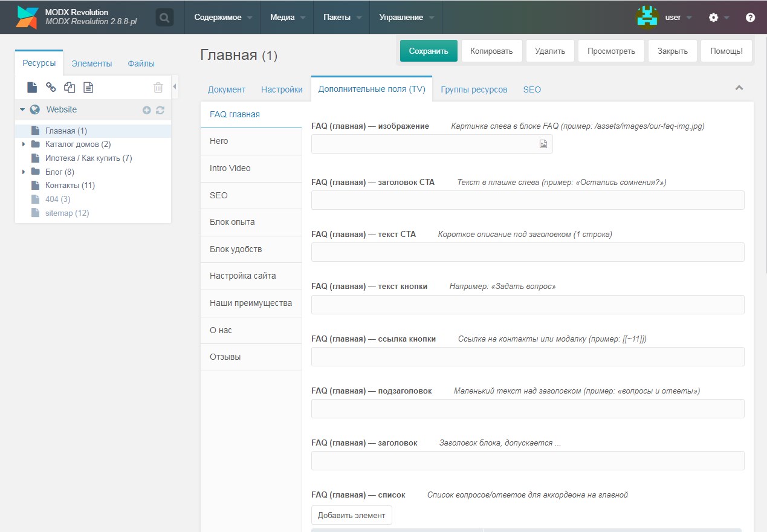Open the Содержимое top menu
This screenshot has height=532, width=767.
[x=222, y=18]
